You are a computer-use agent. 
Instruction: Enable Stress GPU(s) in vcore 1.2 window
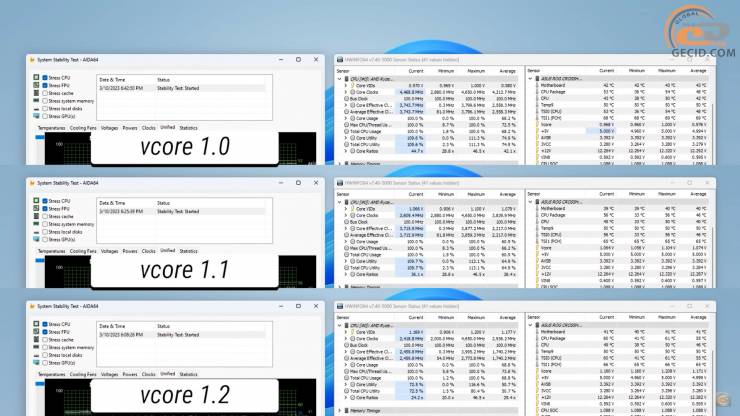tap(45, 363)
